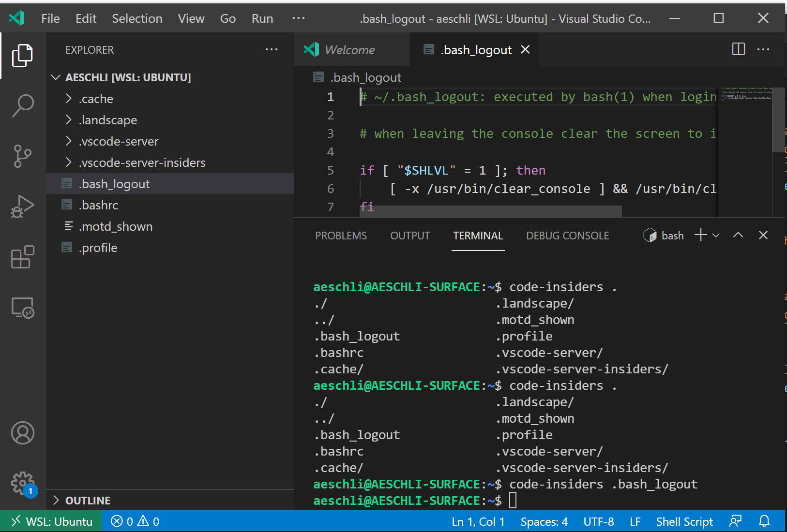The height and width of the screenshot is (532, 787).
Task: Open the terminal launch profile dropdown
Action: point(716,235)
